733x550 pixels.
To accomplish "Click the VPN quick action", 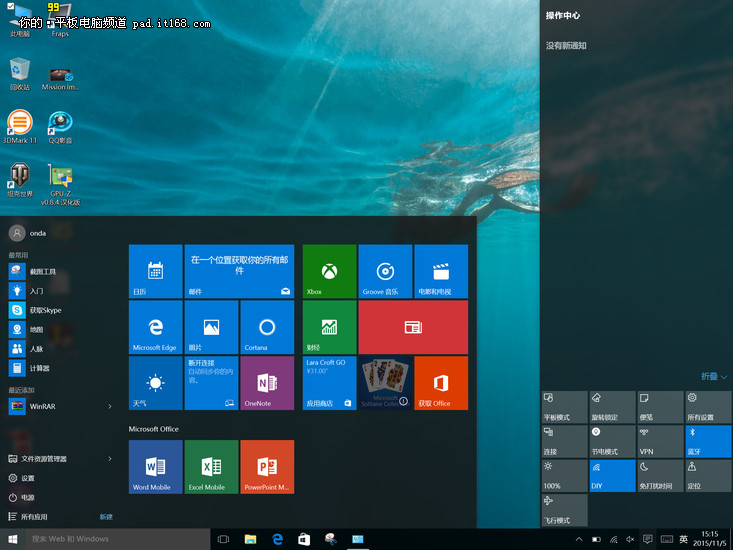I will pyautogui.click(x=660, y=441).
